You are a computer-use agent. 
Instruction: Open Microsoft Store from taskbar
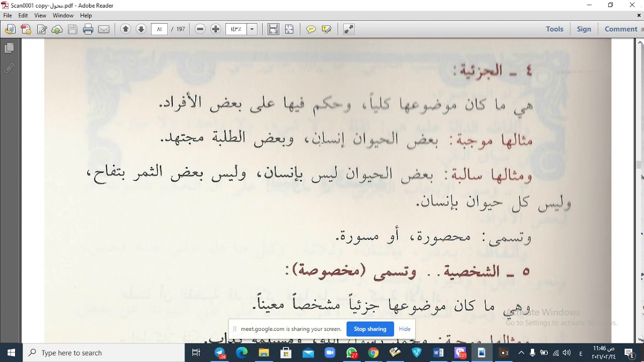click(x=286, y=352)
